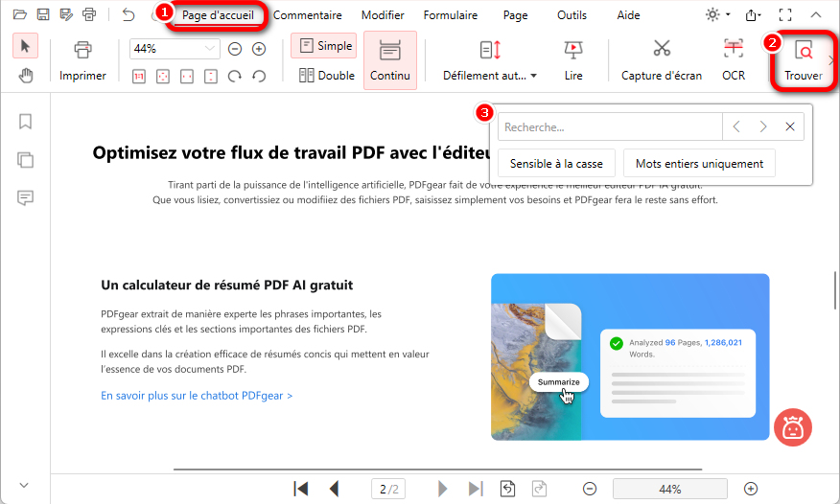Go to the next search result

(763, 126)
